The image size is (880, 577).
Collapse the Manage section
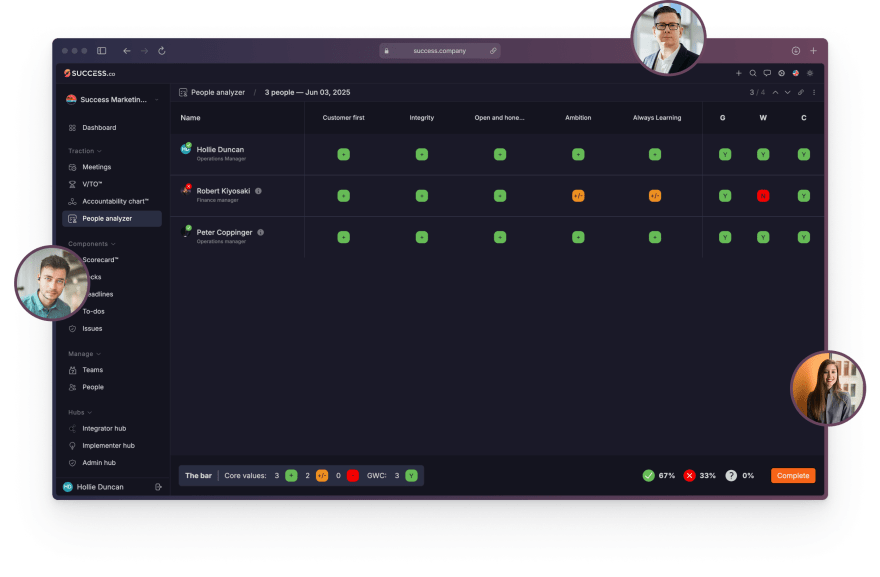pos(84,354)
